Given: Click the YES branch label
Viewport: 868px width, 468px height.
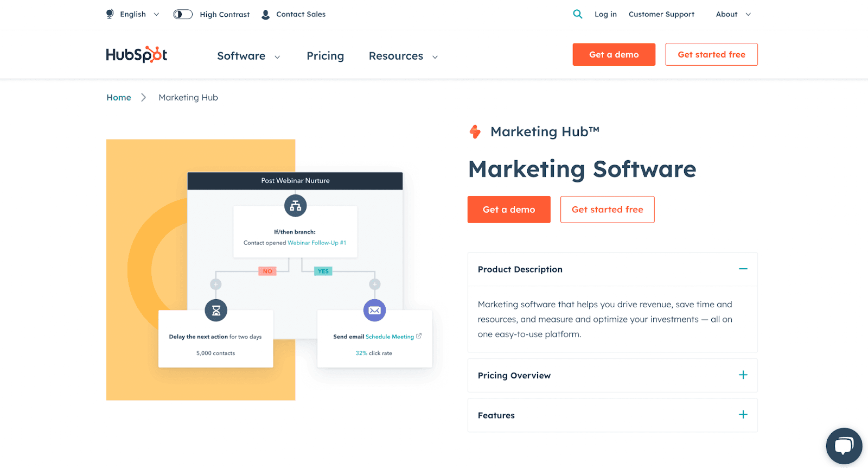Looking at the screenshot, I should (323, 271).
